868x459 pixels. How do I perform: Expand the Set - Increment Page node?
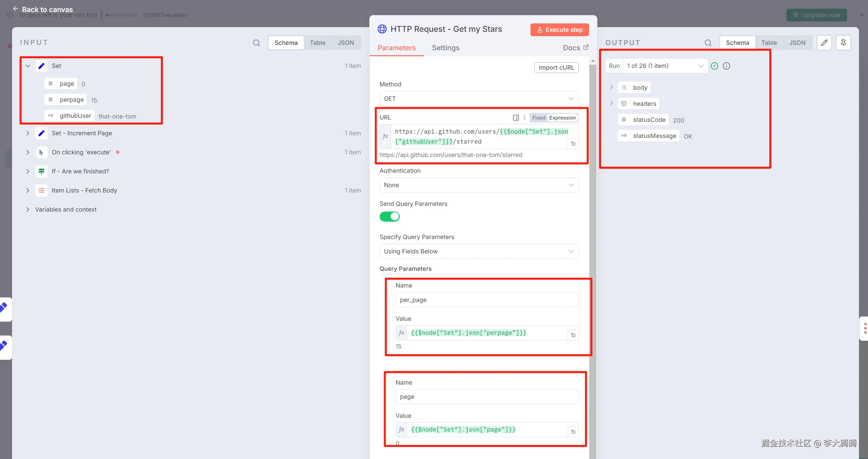[28, 133]
